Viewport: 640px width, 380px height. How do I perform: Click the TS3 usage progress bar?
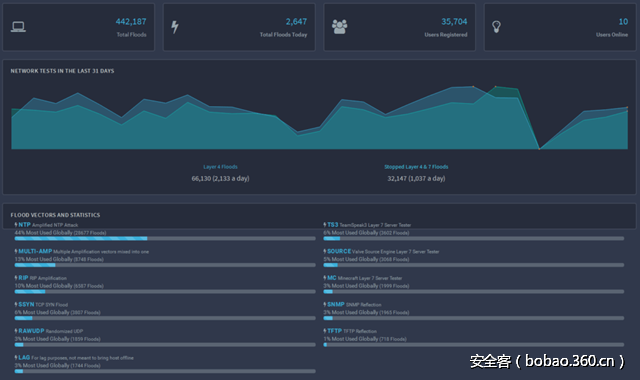[x=473, y=238]
